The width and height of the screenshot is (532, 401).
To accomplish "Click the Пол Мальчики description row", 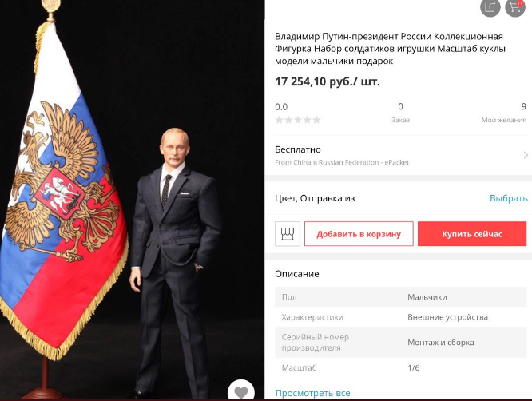I will pyautogui.click(x=401, y=297).
